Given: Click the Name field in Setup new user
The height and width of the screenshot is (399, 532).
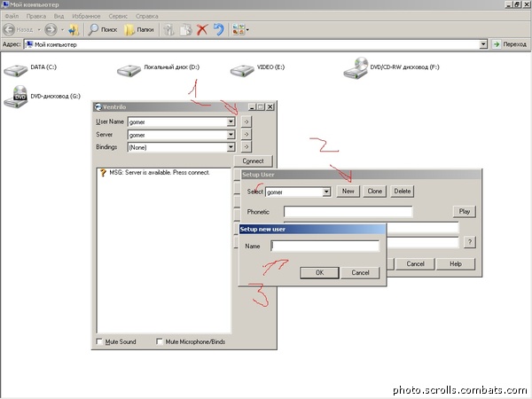Looking at the screenshot, I should pos(325,246).
